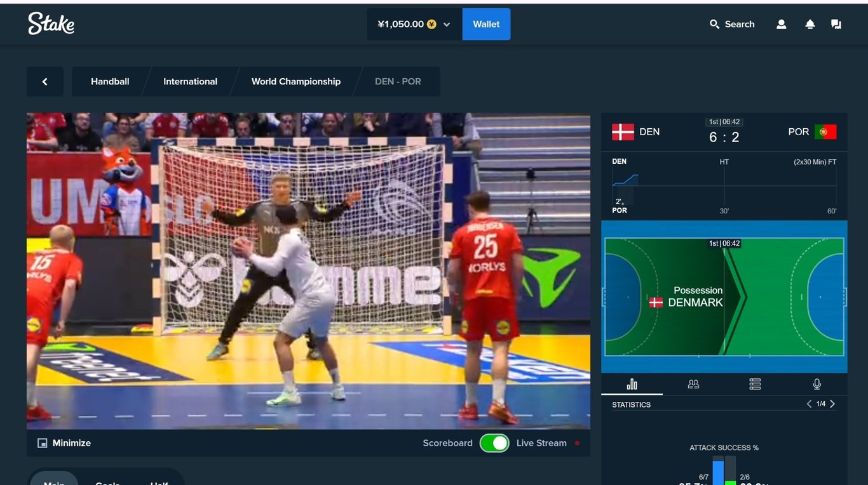Image resolution: width=868 pixels, height=485 pixels.
Task: Click the (2x30 Min) FT label
Action: [x=815, y=162]
